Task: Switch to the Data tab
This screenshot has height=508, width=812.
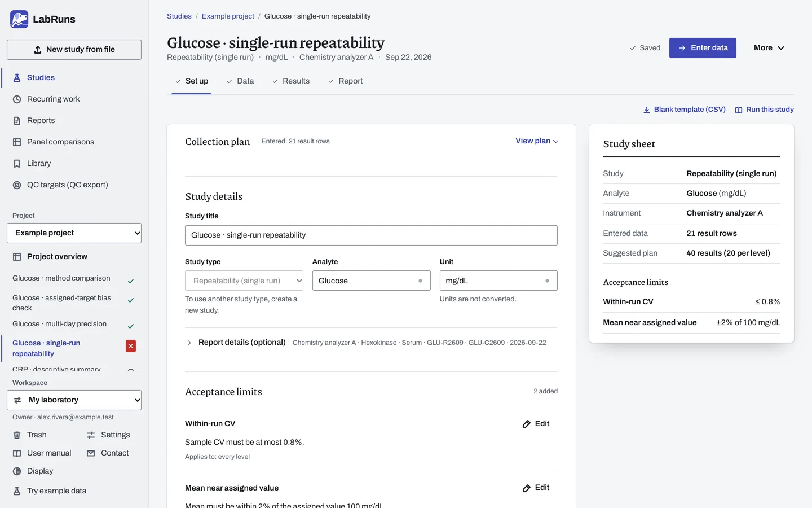Action: [x=240, y=81]
